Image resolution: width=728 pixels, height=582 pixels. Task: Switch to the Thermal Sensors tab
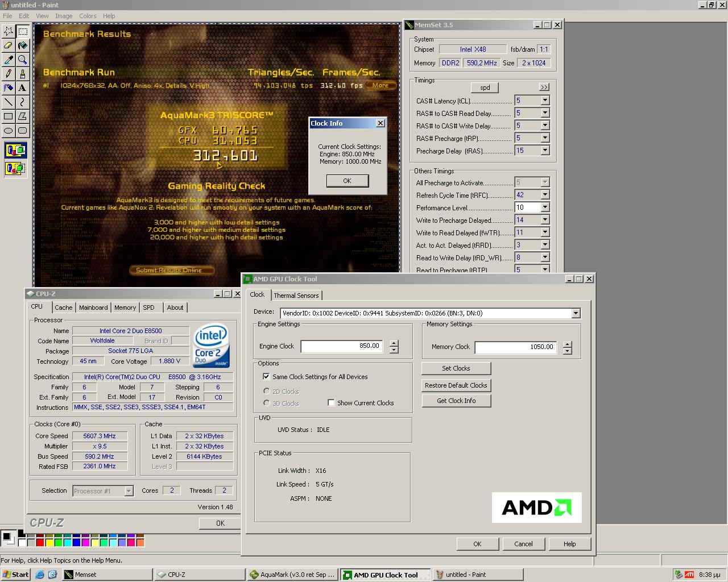coord(296,296)
